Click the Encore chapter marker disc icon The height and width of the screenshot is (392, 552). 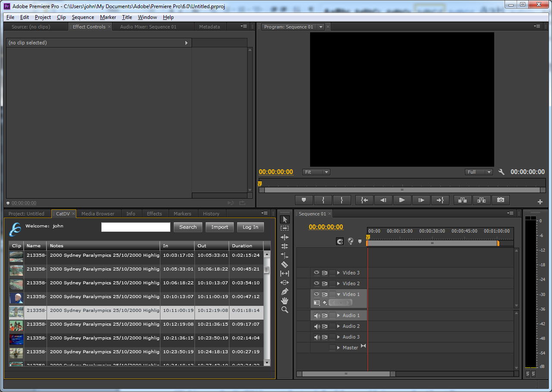(351, 242)
